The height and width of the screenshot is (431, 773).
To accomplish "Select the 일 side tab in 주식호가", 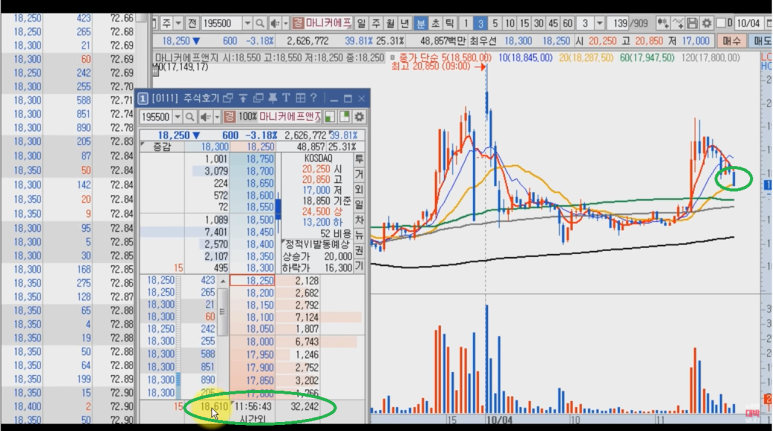I will 359,205.
